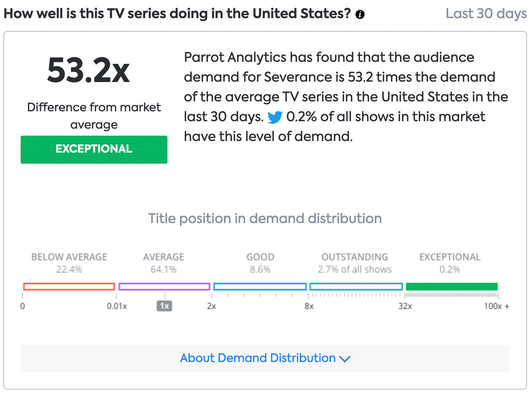
Task: Click the 0.2% value under Exceptional
Action: click(x=450, y=270)
